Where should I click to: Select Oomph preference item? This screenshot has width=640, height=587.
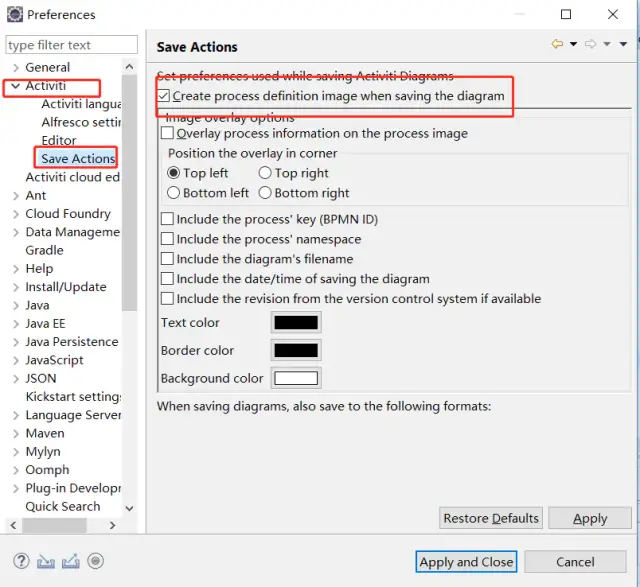click(47, 470)
